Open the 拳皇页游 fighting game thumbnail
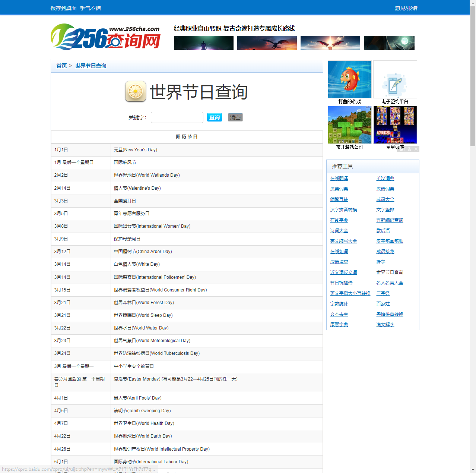Image resolution: width=476 pixels, height=473 pixels. (395, 125)
